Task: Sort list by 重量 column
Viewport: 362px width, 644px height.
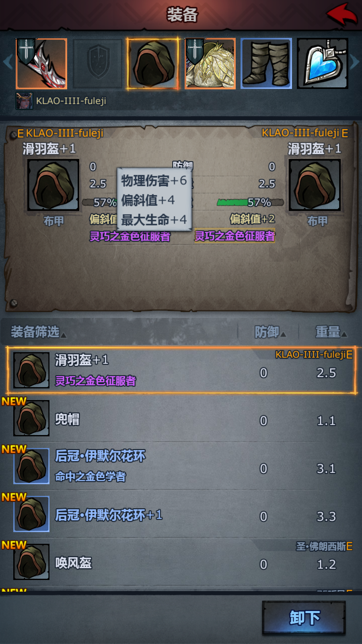Action: pos(331,332)
